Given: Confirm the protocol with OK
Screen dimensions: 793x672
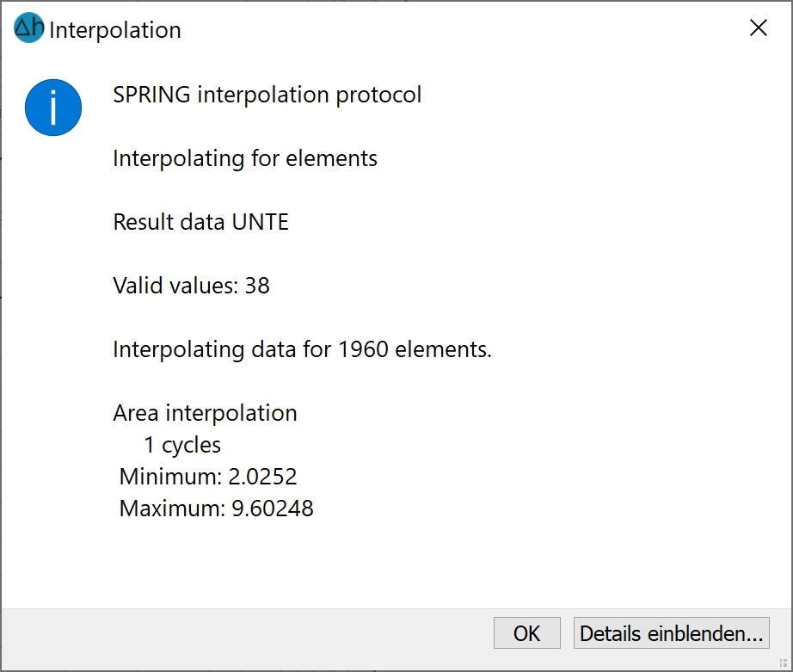Looking at the screenshot, I should [527, 632].
